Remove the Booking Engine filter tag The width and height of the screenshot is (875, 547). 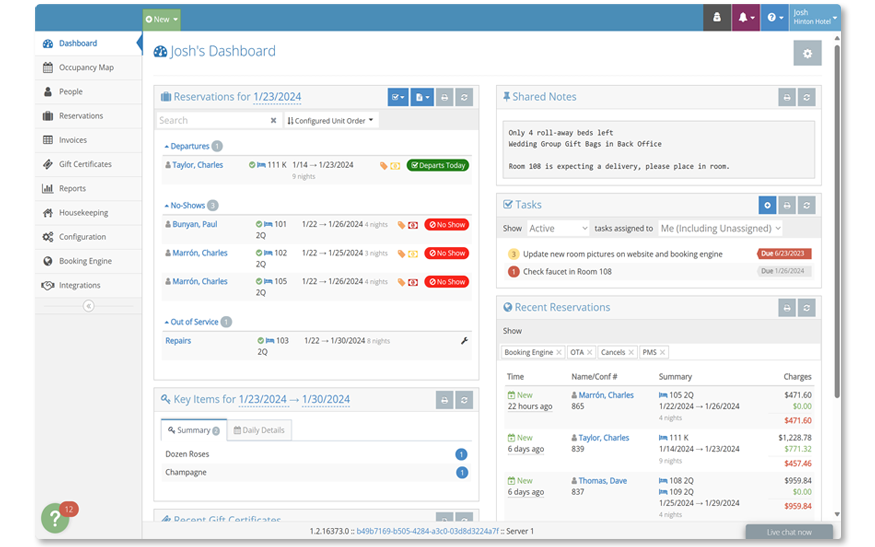(x=559, y=353)
